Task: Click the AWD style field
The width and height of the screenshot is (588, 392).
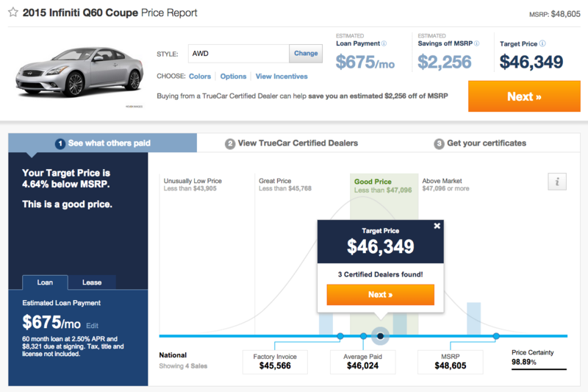Action: click(238, 53)
